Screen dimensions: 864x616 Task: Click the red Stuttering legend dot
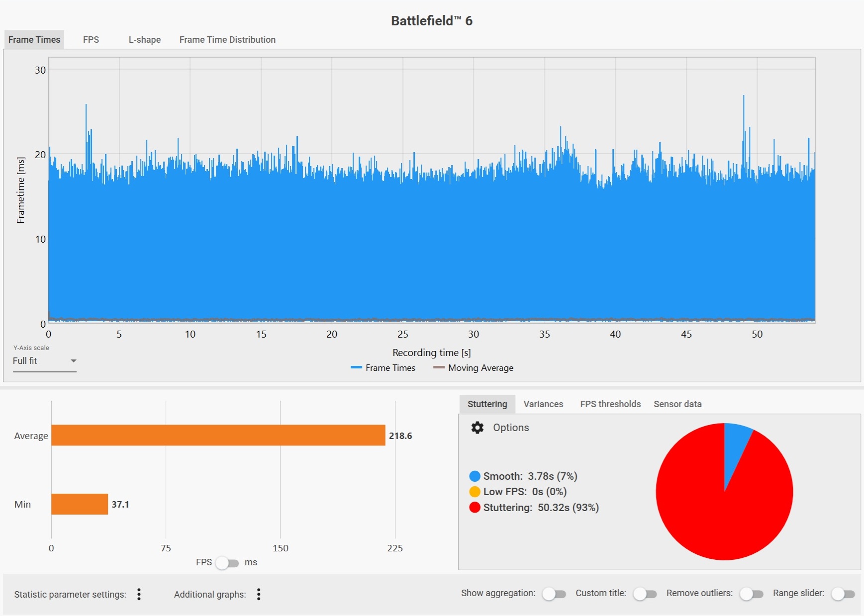pyautogui.click(x=475, y=507)
